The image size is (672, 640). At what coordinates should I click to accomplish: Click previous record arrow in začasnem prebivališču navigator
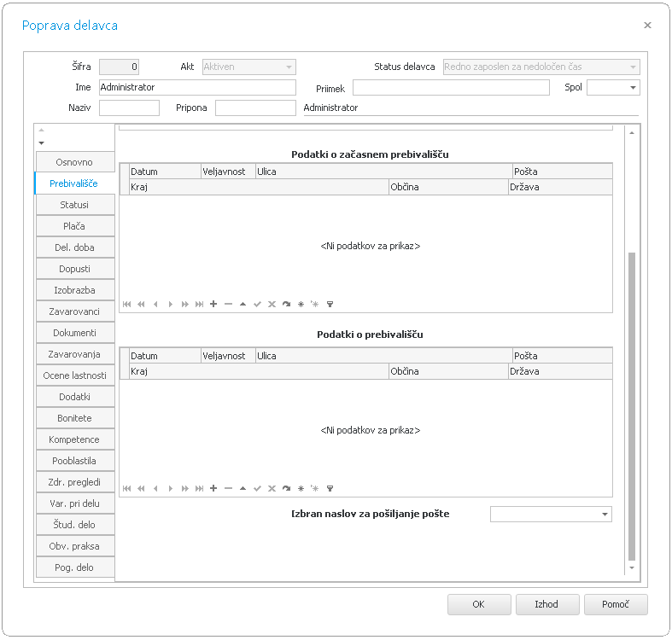click(x=155, y=304)
